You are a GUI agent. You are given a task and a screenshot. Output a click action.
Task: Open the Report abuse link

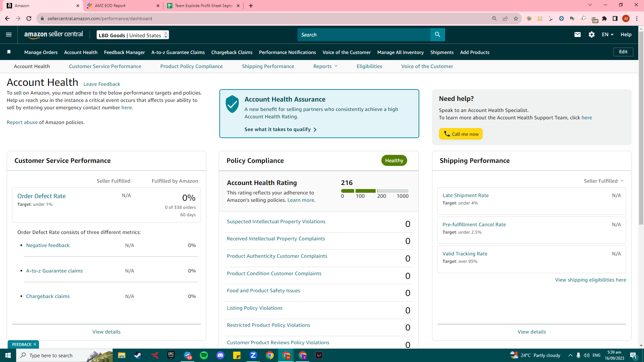(x=22, y=122)
